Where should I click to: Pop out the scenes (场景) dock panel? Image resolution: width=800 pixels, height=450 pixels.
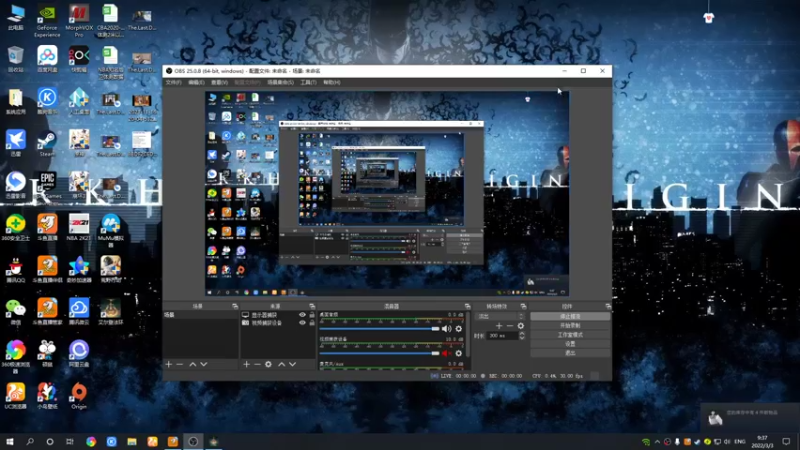point(235,306)
